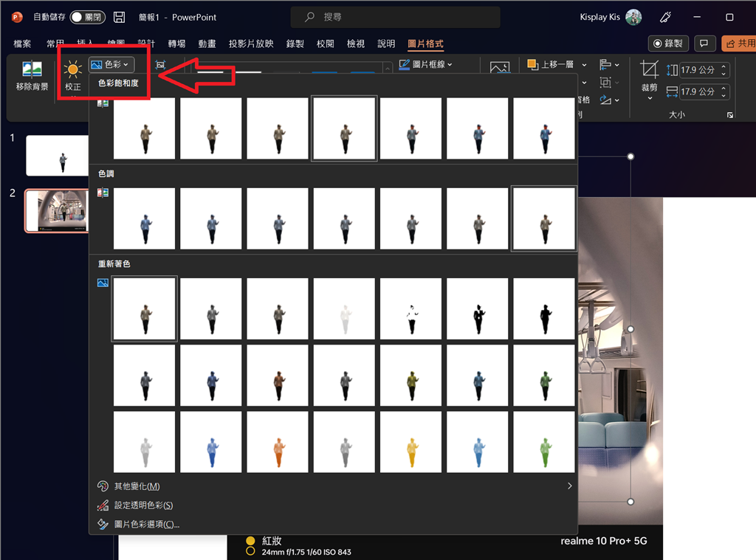Select last saturation thumbnail with vivid blue figure
The height and width of the screenshot is (560, 756).
pyautogui.click(x=544, y=128)
